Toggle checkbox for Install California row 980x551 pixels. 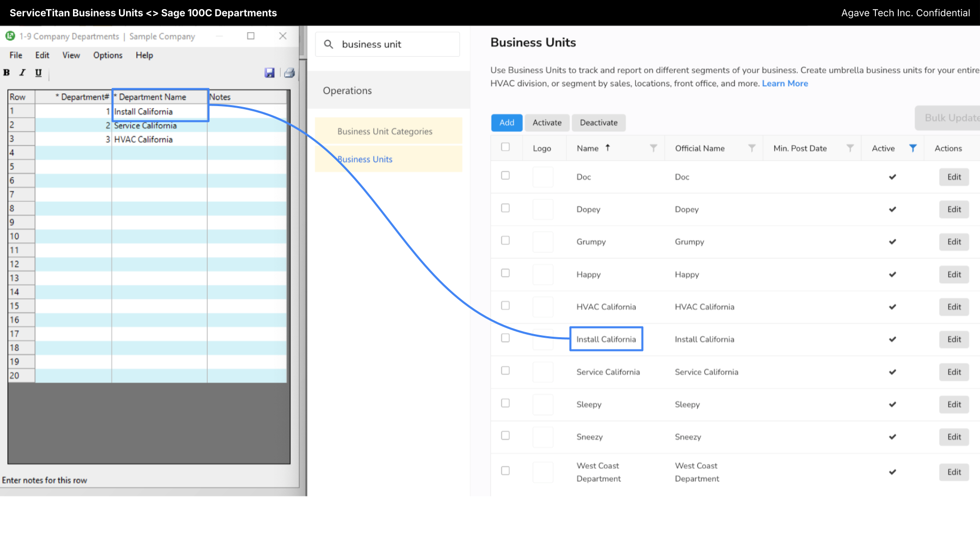[x=505, y=338]
